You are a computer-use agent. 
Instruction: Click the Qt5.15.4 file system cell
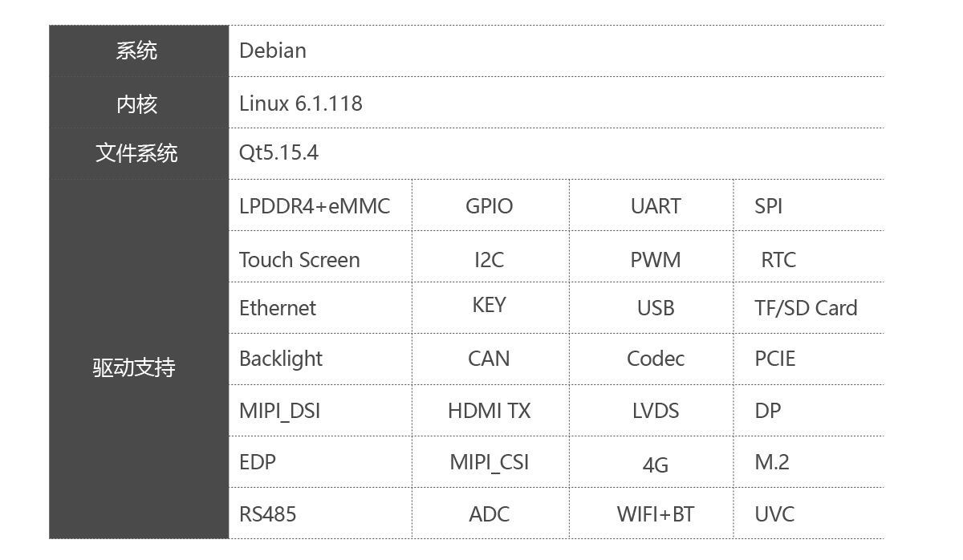[x=278, y=152]
